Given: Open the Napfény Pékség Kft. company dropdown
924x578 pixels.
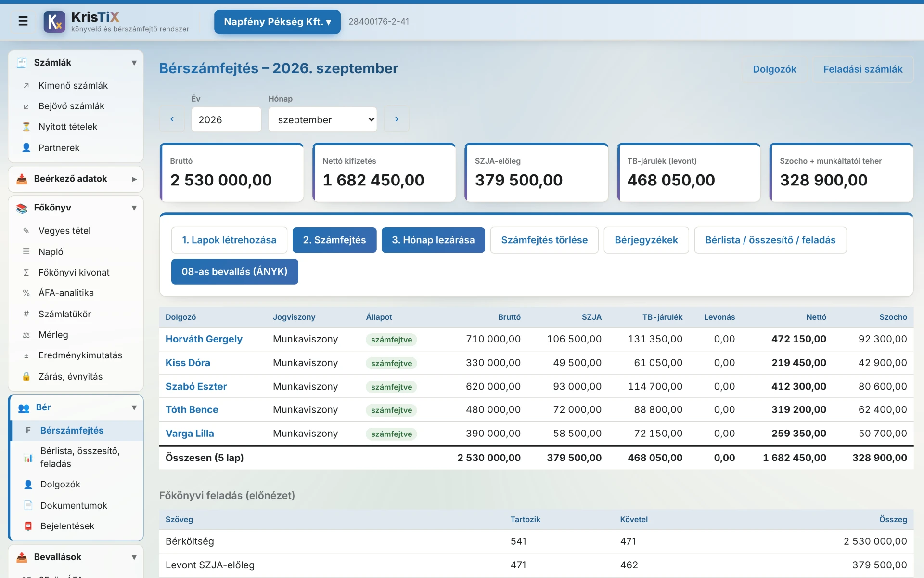Looking at the screenshot, I should point(277,22).
